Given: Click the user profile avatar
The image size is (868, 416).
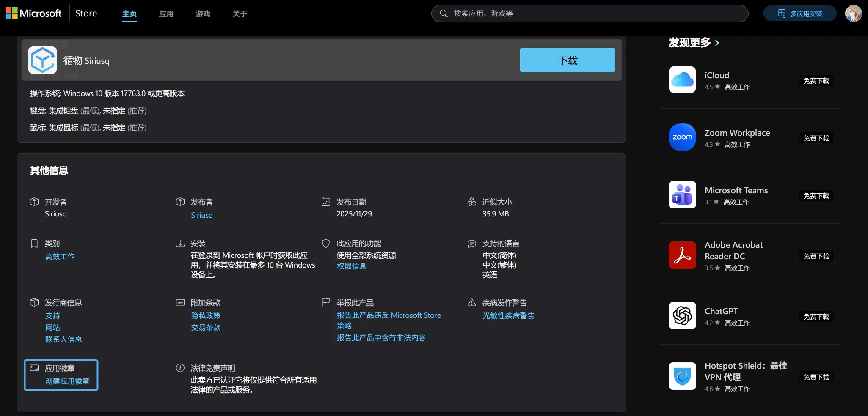Looking at the screenshot, I should tap(853, 13).
